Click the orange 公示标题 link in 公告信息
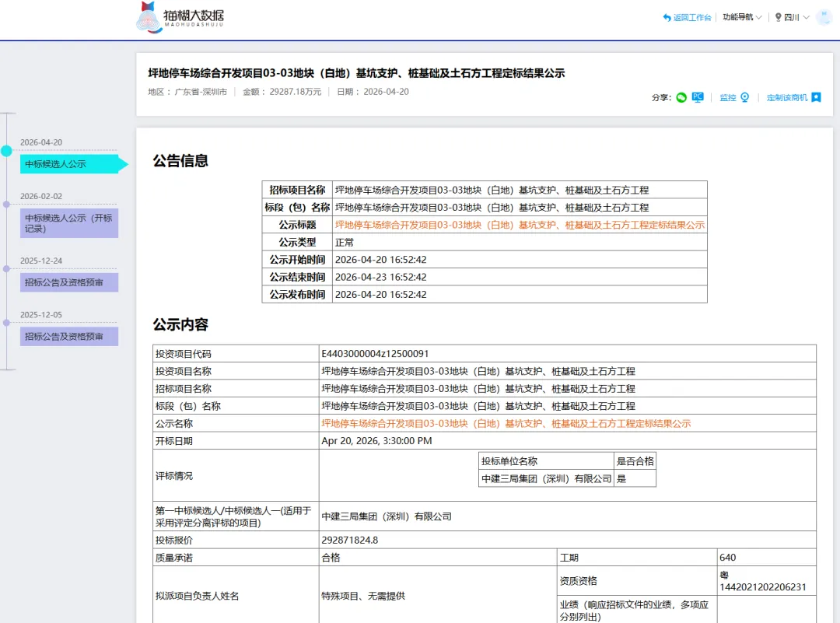The width and height of the screenshot is (840, 623). (520, 225)
